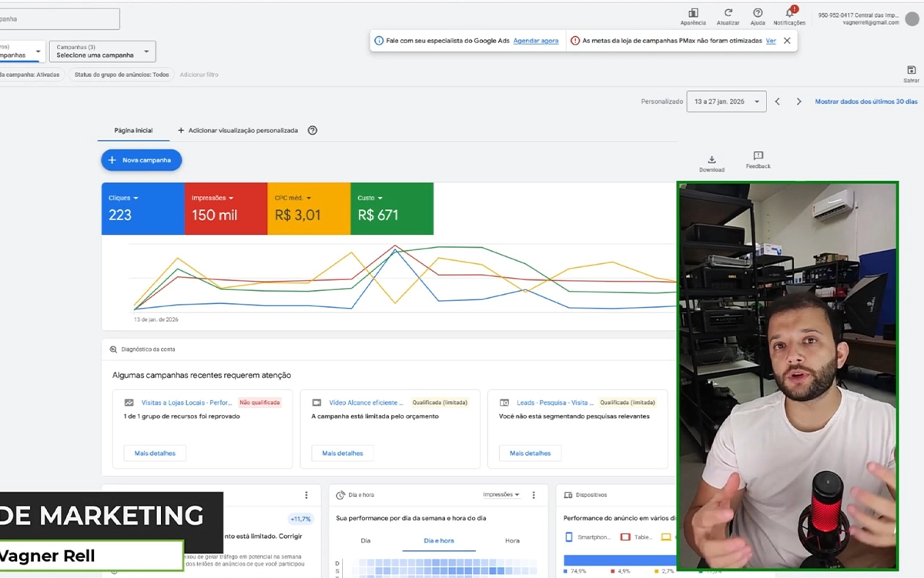
Task: Open Leads - Pesquisa - Visita campaign link
Action: point(554,403)
